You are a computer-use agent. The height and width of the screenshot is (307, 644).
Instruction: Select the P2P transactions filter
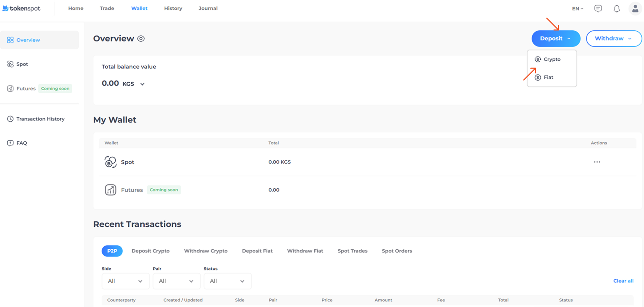112,251
